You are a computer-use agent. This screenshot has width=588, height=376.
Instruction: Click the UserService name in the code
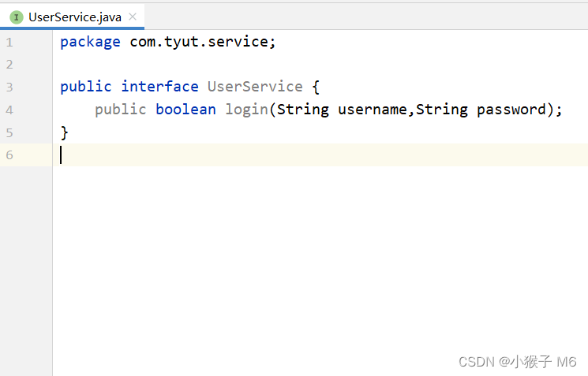click(255, 87)
